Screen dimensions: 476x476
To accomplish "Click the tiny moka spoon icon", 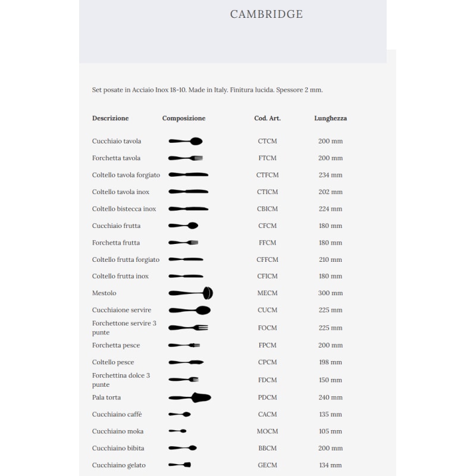I will [178, 431].
